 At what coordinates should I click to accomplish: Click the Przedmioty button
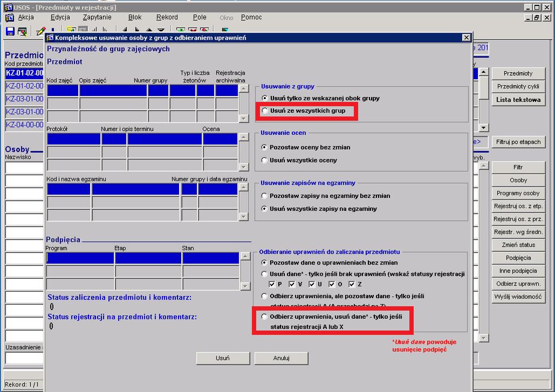[518, 74]
